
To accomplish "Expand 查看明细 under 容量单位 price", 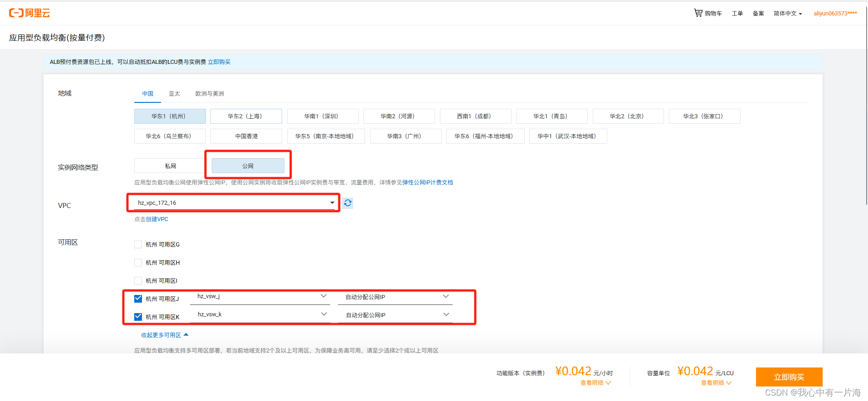I will 716,383.
